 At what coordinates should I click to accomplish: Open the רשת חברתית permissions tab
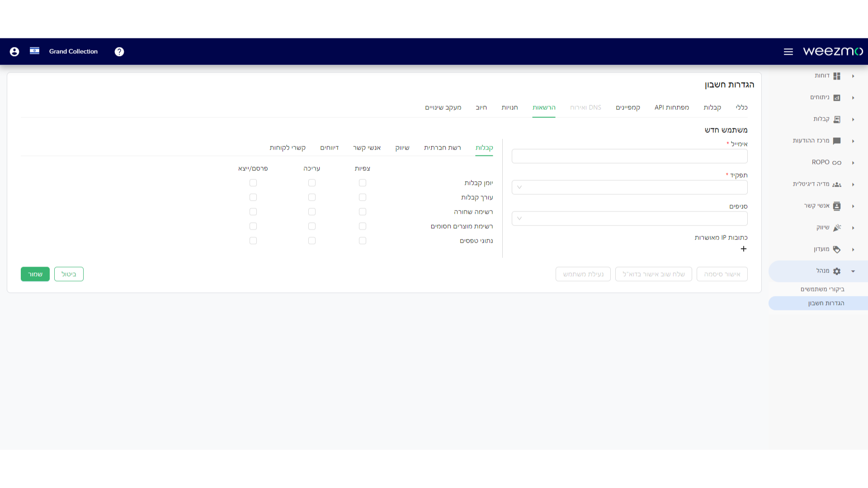click(x=442, y=148)
